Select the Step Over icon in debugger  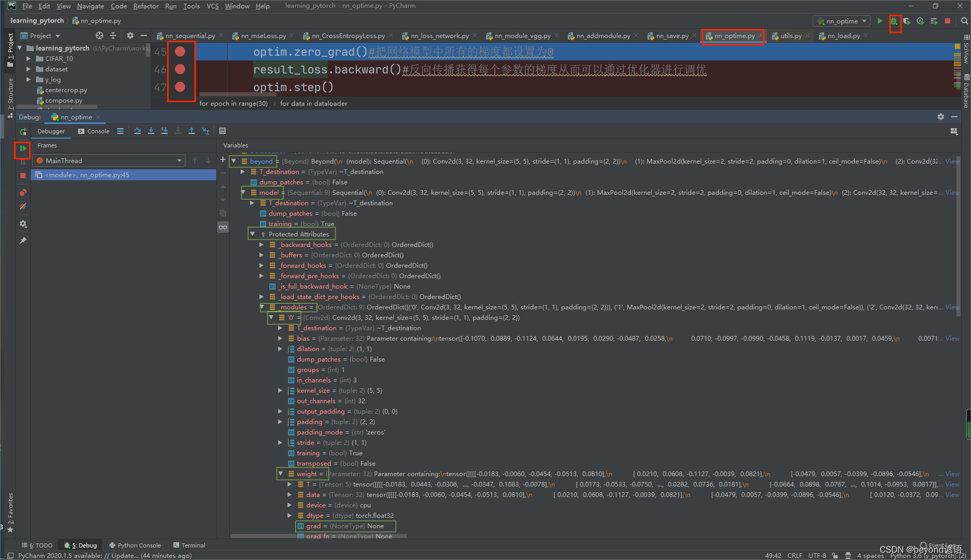click(138, 131)
